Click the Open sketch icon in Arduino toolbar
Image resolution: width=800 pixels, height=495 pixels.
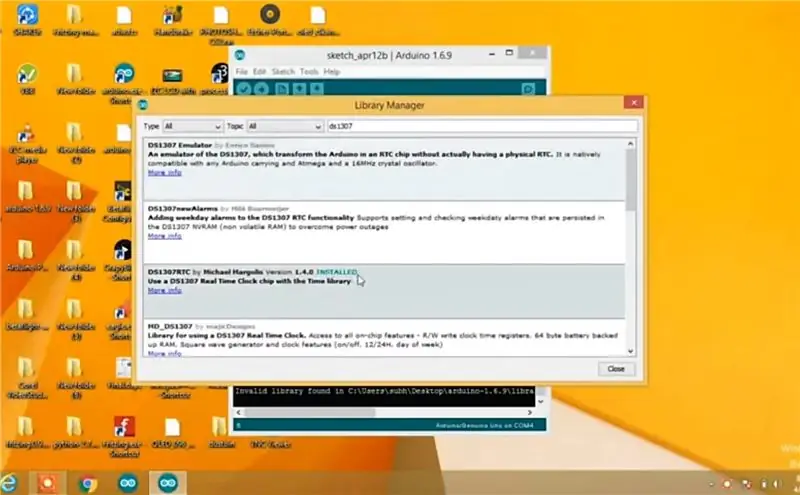(299, 89)
